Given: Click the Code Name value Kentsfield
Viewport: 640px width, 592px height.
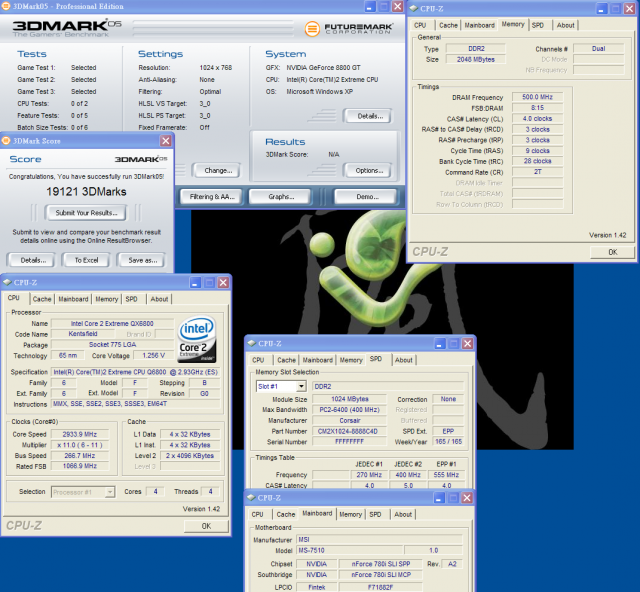Looking at the screenshot, I should click(x=83, y=334).
